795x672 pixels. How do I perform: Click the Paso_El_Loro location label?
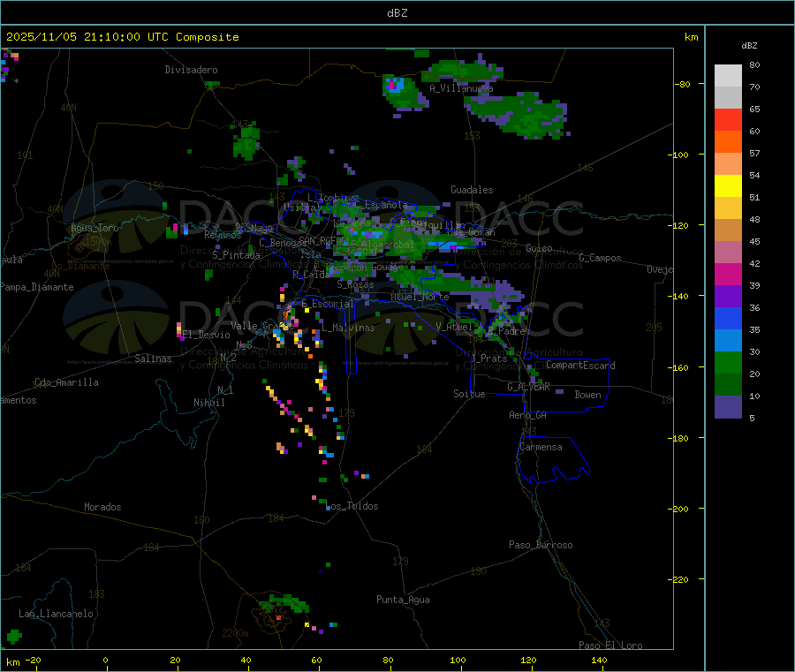[x=610, y=646]
